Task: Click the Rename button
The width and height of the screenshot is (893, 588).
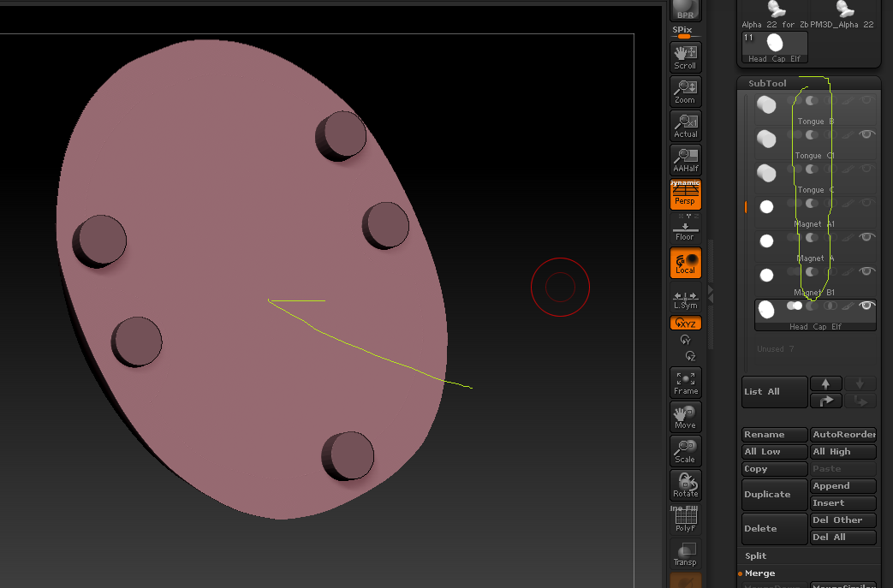Action: tap(775, 434)
